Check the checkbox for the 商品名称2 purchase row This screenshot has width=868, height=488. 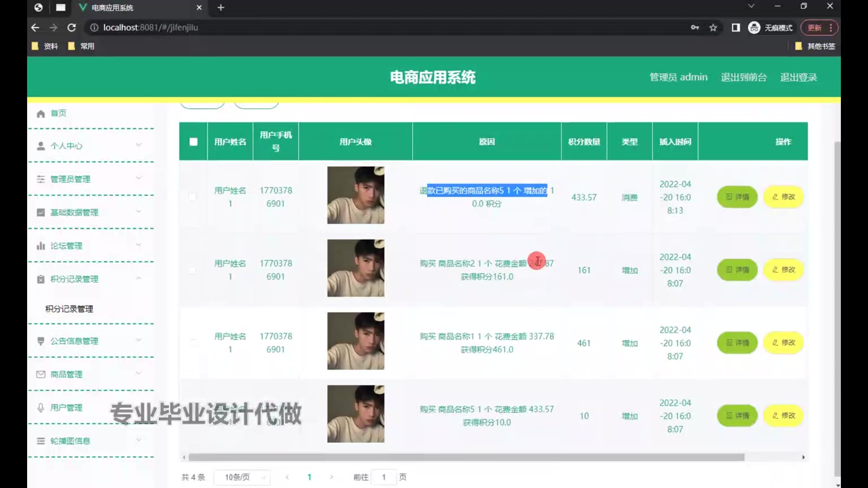point(193,270)
